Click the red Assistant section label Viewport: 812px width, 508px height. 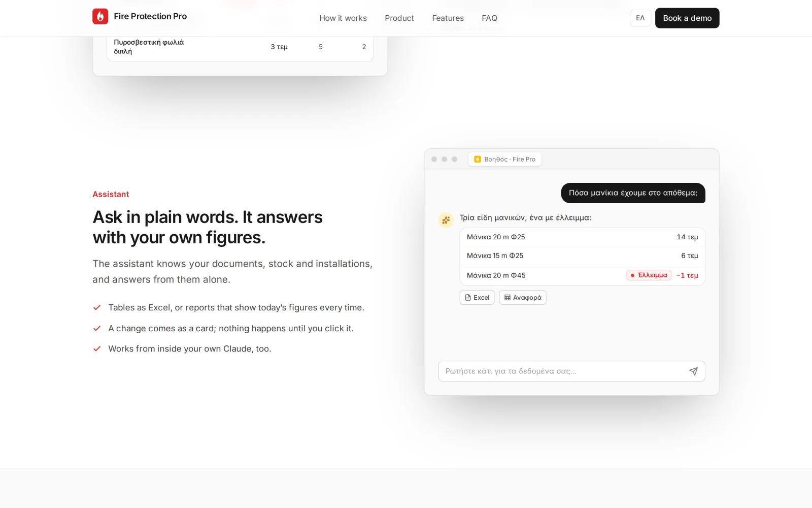[111, 194]
